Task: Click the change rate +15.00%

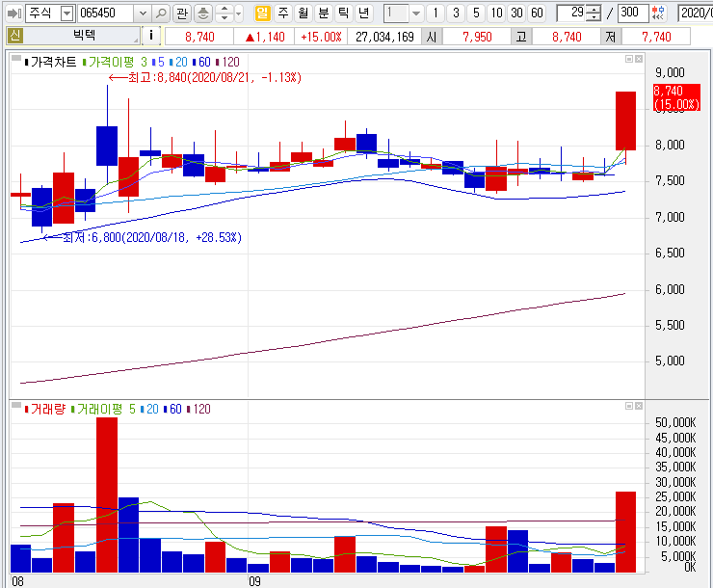Action: coord(321,37)
